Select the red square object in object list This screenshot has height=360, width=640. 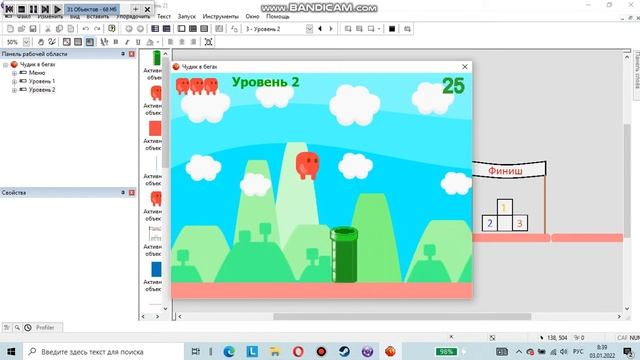coord(155,128)
